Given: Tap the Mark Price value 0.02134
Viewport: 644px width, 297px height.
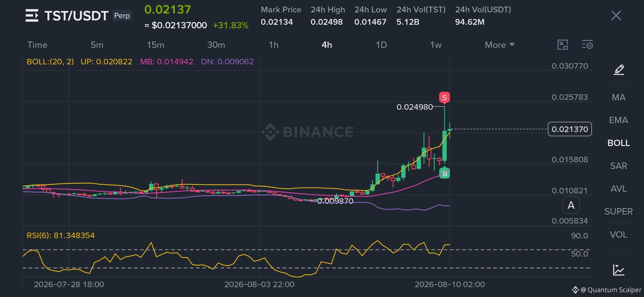Looking at the screenshot, I should (x=277, y=22).
